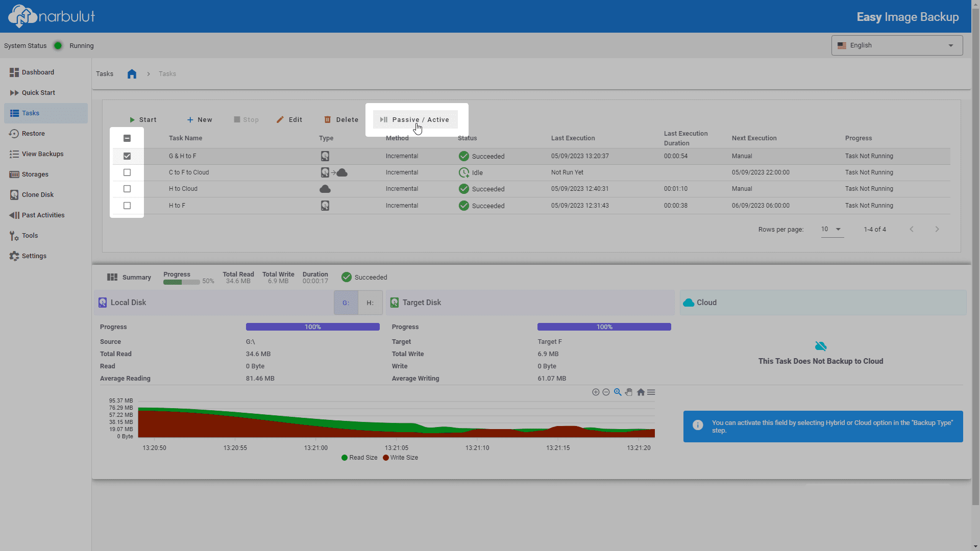
Task: Check the C to F to Cloud task
Action: [x=127, y=172]
